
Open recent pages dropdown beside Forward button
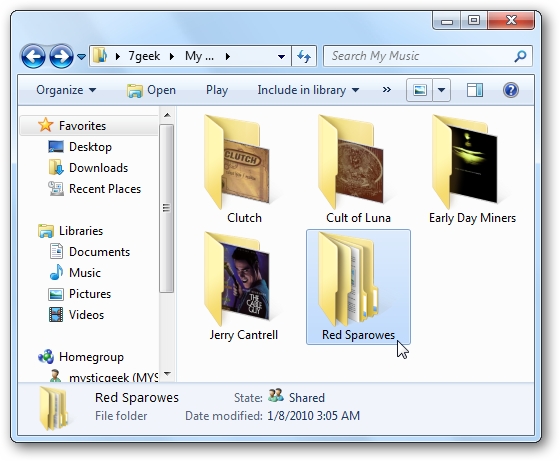point(81,56)
